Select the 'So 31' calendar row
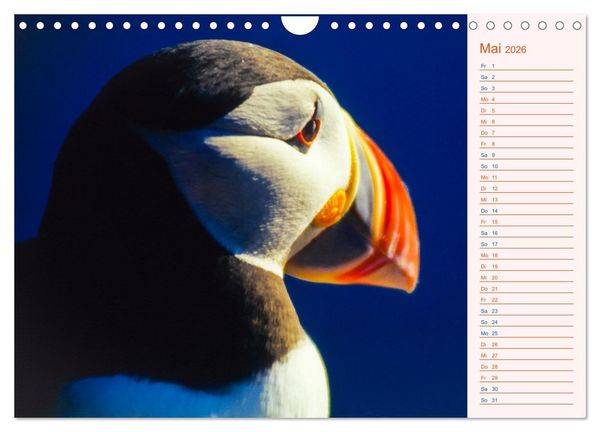 (527, 400)
